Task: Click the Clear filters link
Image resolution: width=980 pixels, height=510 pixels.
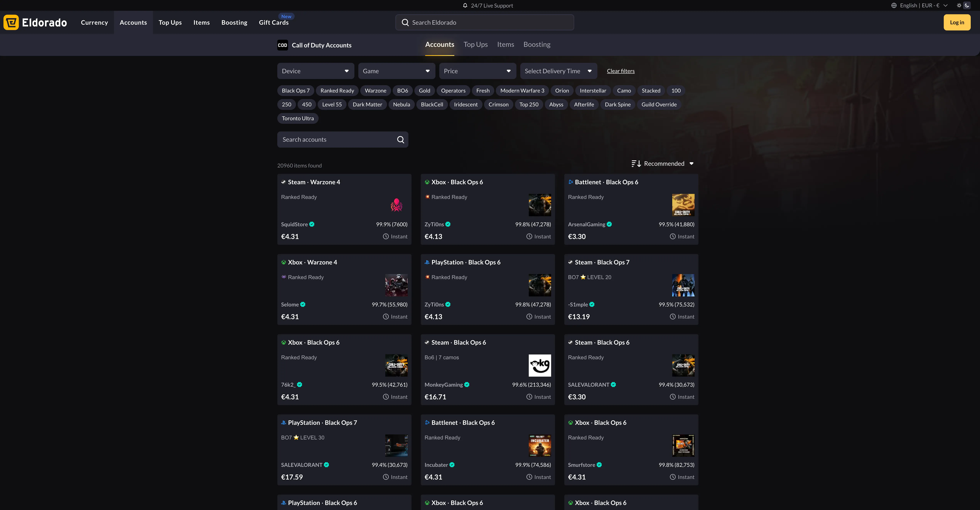Action: 621,71
